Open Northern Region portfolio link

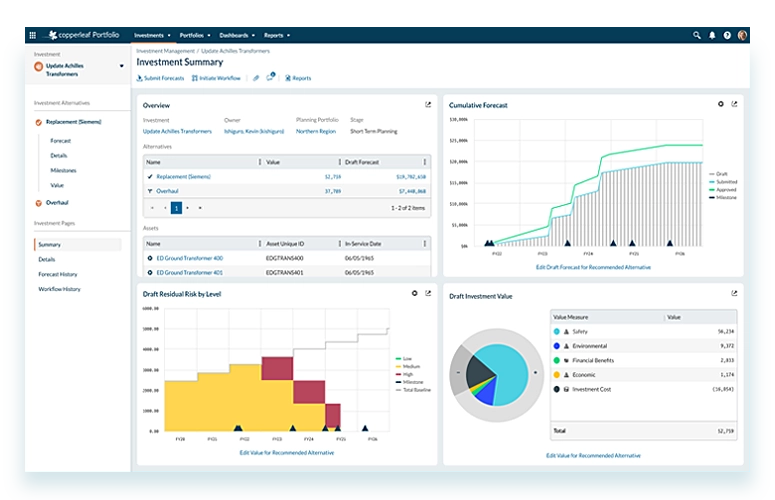coord(316,131)
